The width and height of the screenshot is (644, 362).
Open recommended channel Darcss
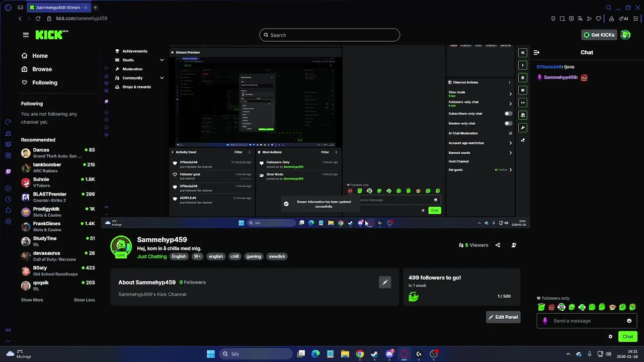[58, 153]
